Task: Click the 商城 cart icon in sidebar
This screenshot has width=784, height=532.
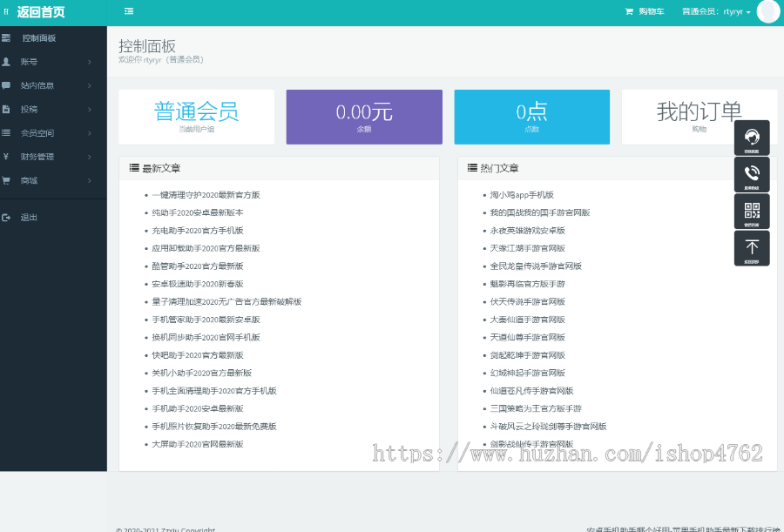Action: pos(6,180)
